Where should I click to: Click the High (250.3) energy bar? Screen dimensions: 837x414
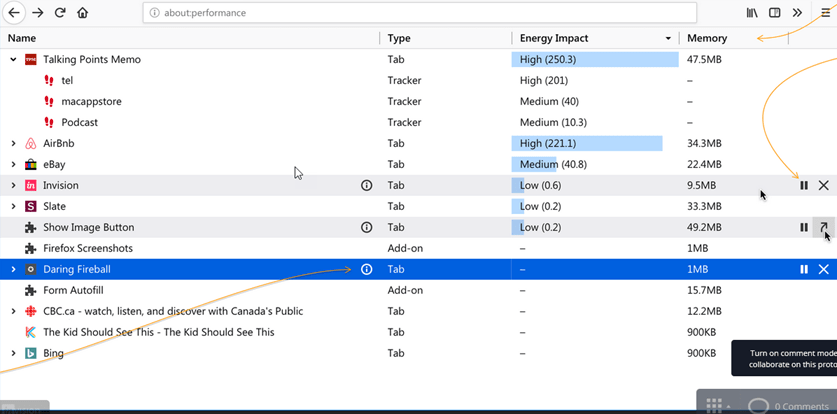595,59
